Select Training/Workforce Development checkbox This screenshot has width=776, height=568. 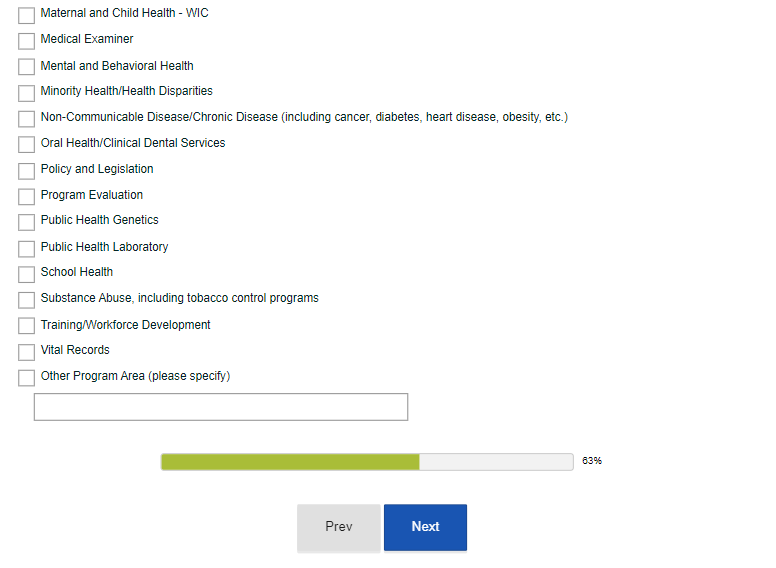point(26,326)
